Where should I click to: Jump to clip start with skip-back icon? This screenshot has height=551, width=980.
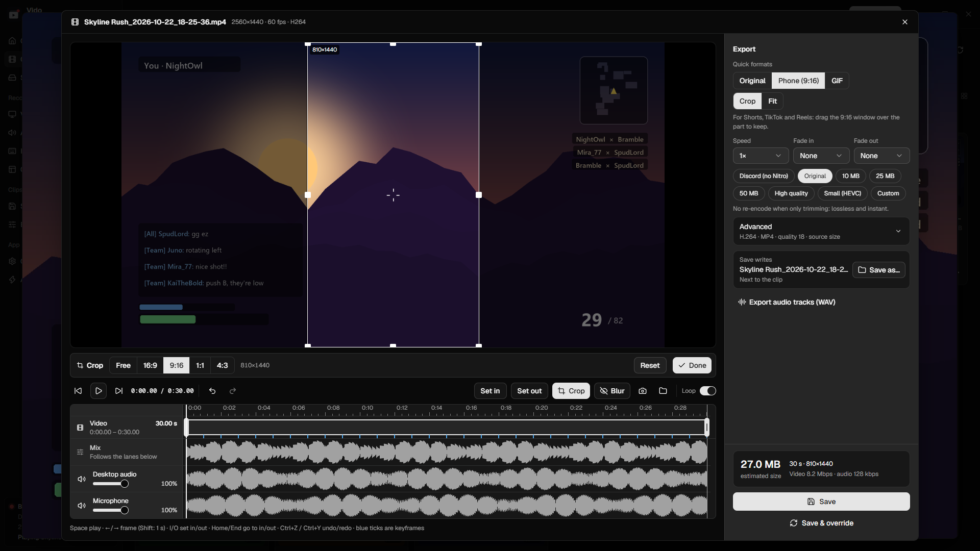tap(78, 391)
